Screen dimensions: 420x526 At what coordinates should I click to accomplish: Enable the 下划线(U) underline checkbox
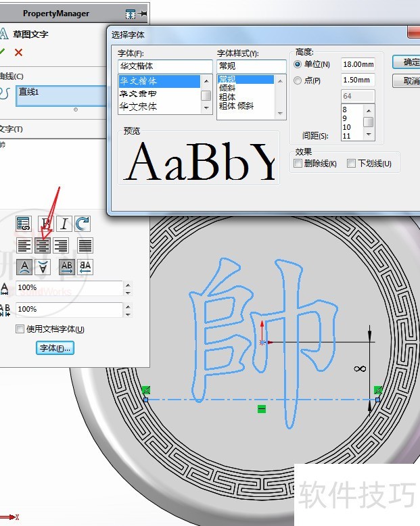351,164
